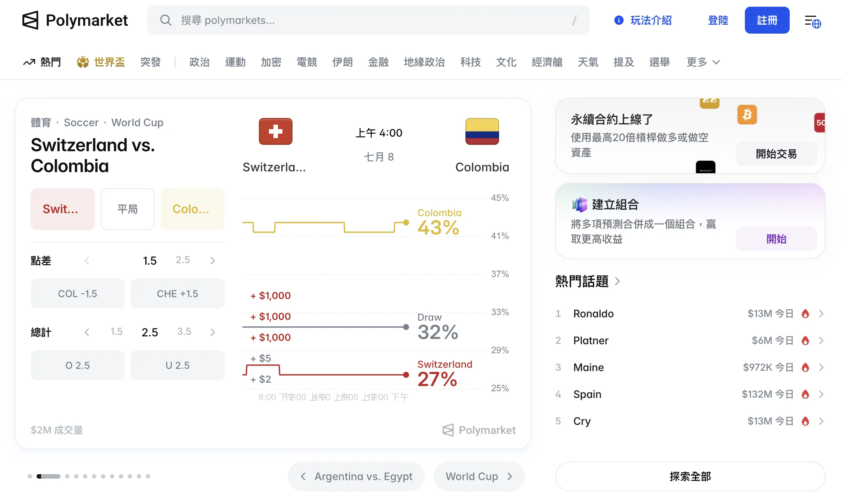Choose COL -1.5 spread option

tap(78, 293)
